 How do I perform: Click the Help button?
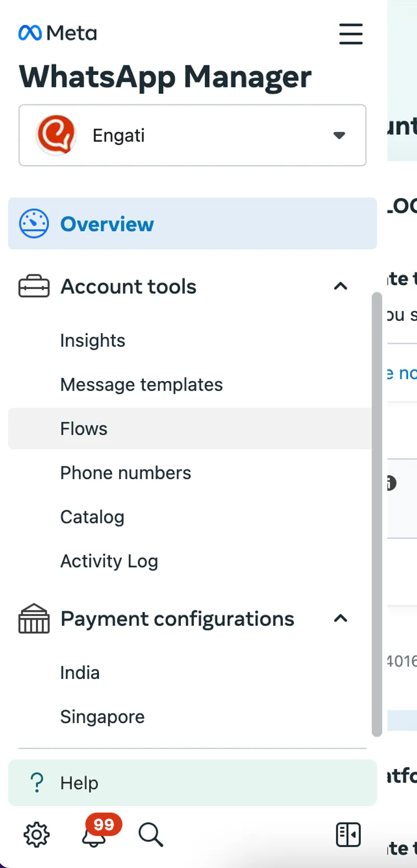click(192, 783)
